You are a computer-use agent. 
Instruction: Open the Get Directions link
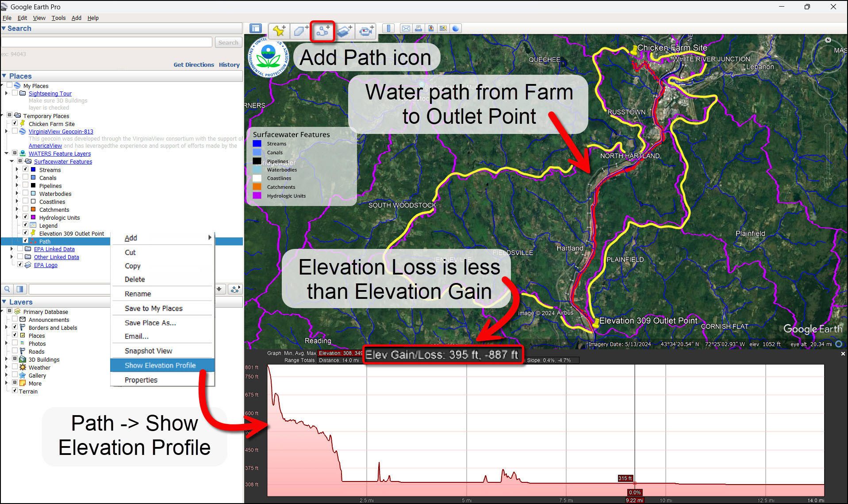click(x=194, y=65)
